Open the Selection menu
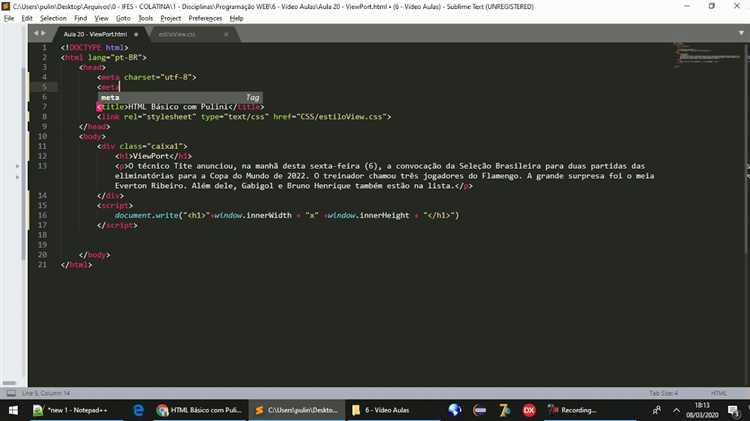Screen dimensions: 750x421 tap(53, 18)
